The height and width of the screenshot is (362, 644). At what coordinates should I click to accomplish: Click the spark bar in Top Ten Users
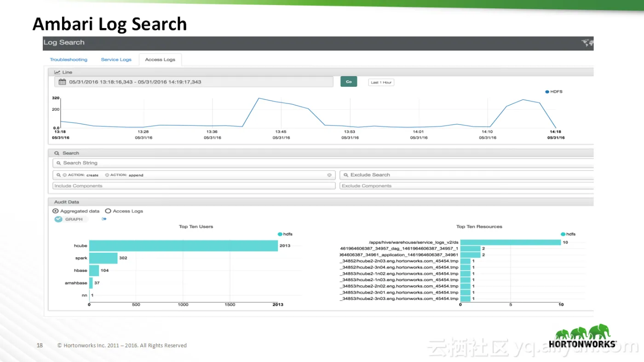(103, 258)
